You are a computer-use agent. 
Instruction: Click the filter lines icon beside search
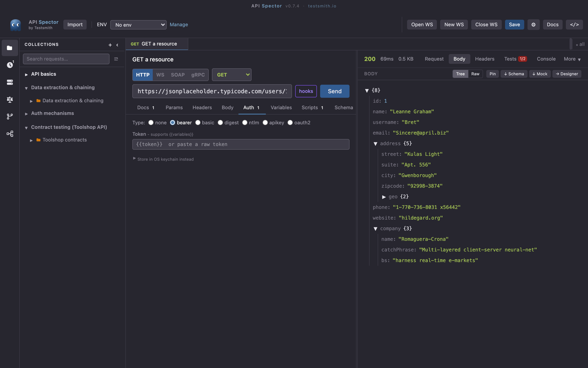coord(116,59)
